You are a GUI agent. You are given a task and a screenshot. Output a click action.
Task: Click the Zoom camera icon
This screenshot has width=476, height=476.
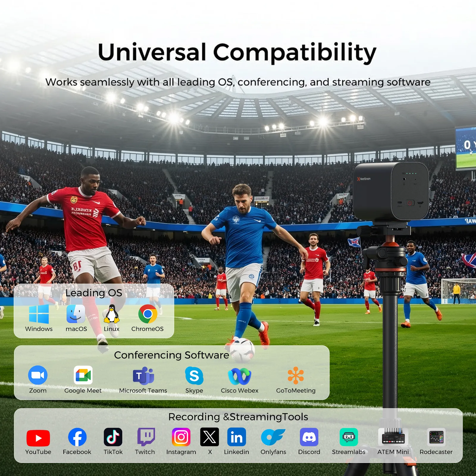pyautogui.click(x=38, y=375)
